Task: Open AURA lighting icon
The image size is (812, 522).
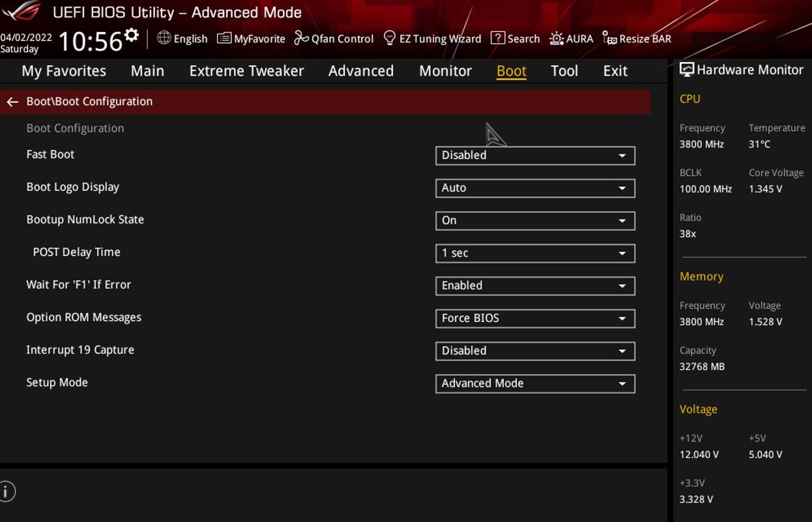Action: pyautogui.click(x=557, y=38)
